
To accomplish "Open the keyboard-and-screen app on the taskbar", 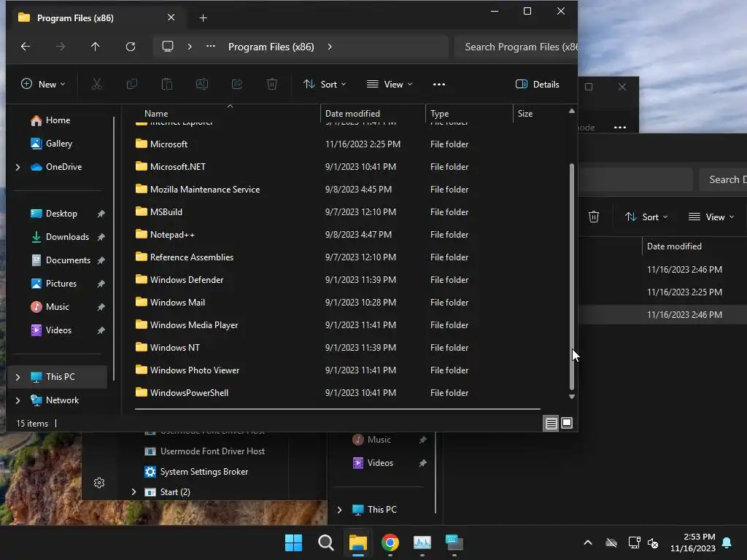I will 454,542.
